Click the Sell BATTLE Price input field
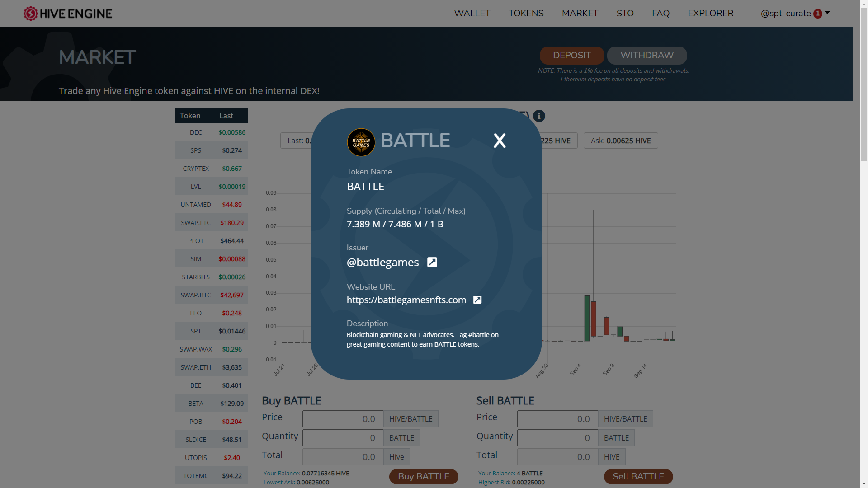The width and height of the screenshot is (868, 488). (x=557, y=419)
